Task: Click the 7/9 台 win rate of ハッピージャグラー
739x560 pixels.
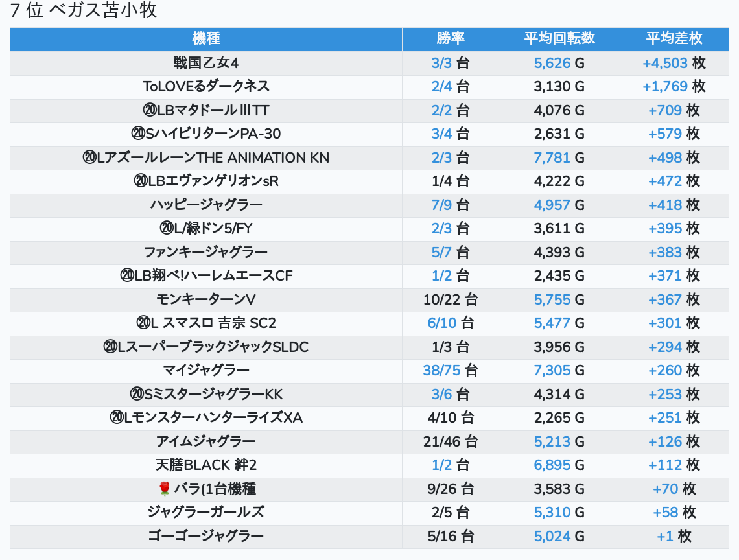Action: point(451,205)
